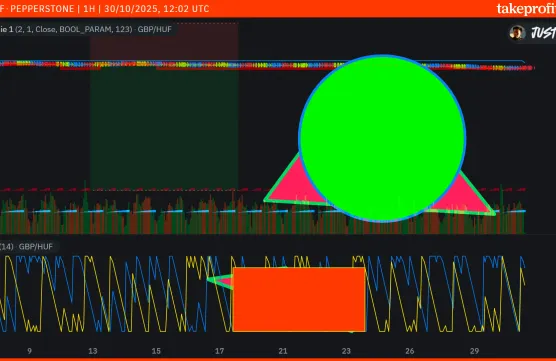Image resolution: width=556 pixels, height=361 pixels.
Task: Click date label 9 on time axis
Action: [x=29, y=351]
